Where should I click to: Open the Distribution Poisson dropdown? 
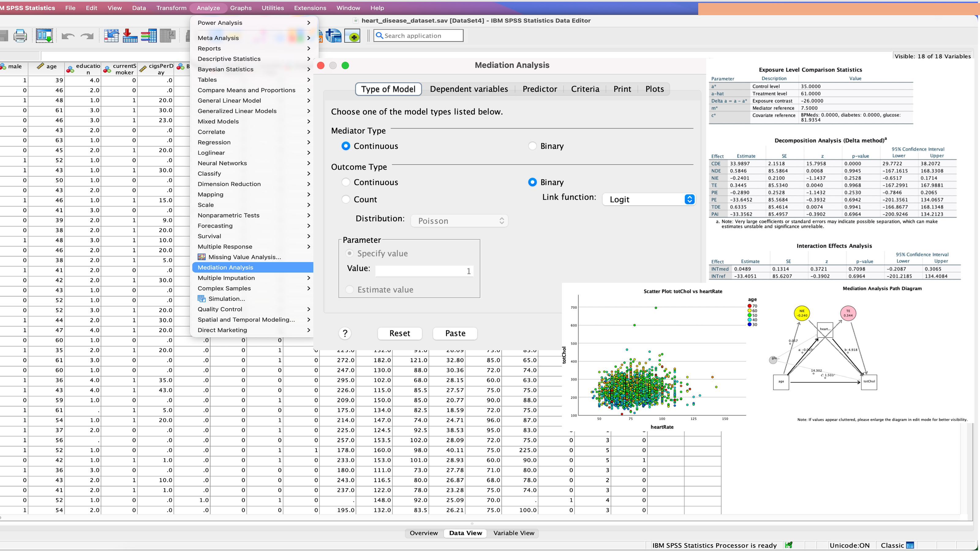click(x=459, y=221)
